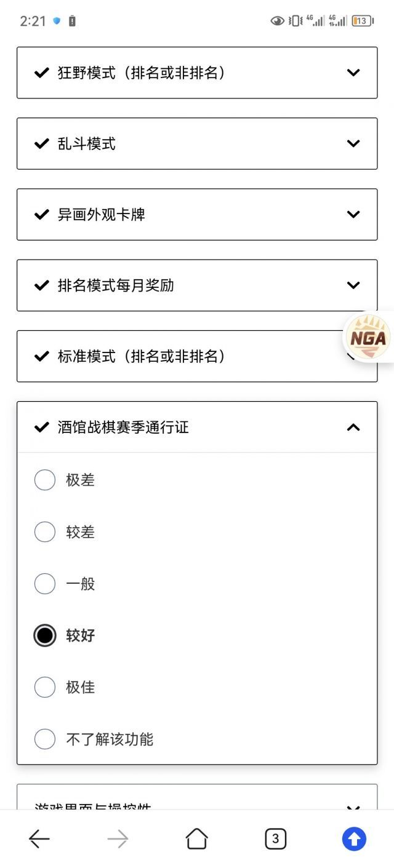This screenshot has height=868, width=394.
Task: Tap the blue upward arrow button
Action: 354,838
